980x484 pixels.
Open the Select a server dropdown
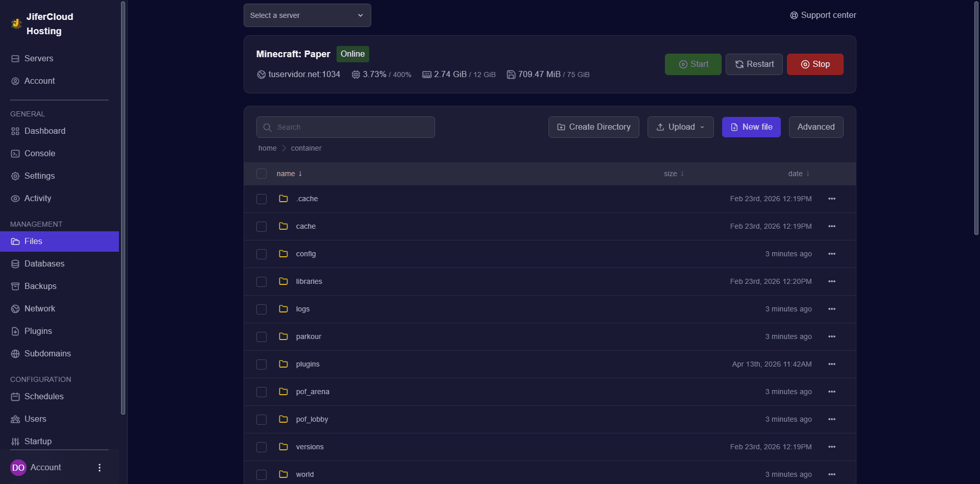[x=307, y=15]
